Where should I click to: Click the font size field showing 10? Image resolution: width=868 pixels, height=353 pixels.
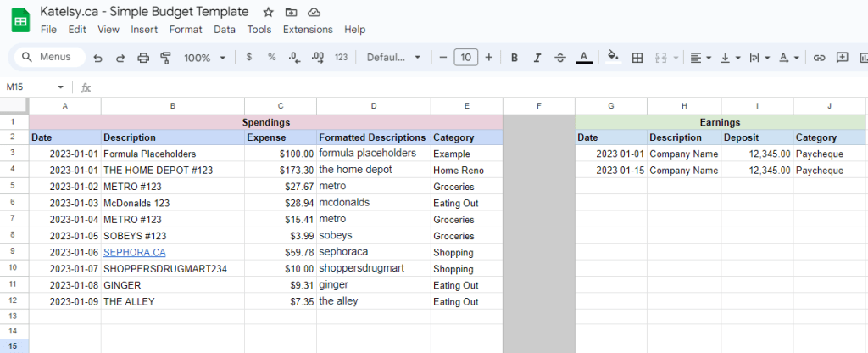[x=465, y=57]
